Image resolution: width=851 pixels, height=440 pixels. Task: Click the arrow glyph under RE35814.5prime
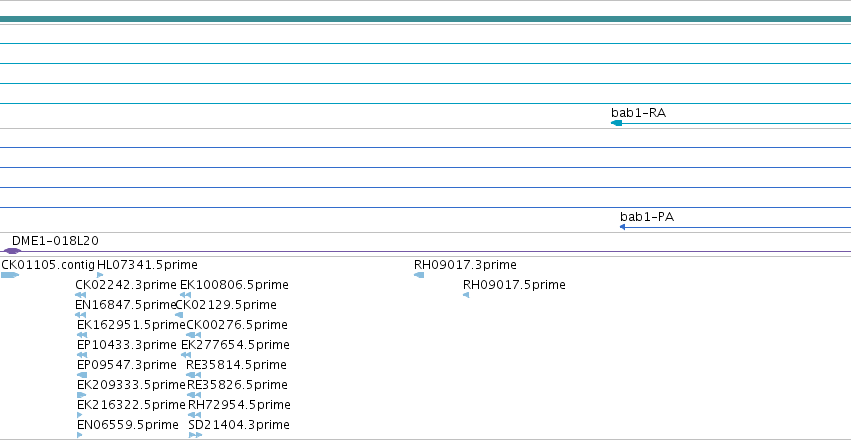tap(193, 375)
